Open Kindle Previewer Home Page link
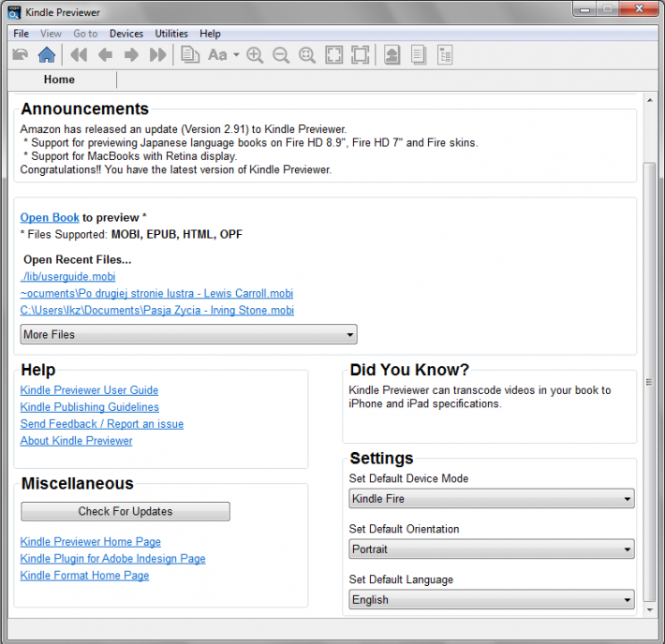Screen dimensions: 665x644 pos(90,542)
